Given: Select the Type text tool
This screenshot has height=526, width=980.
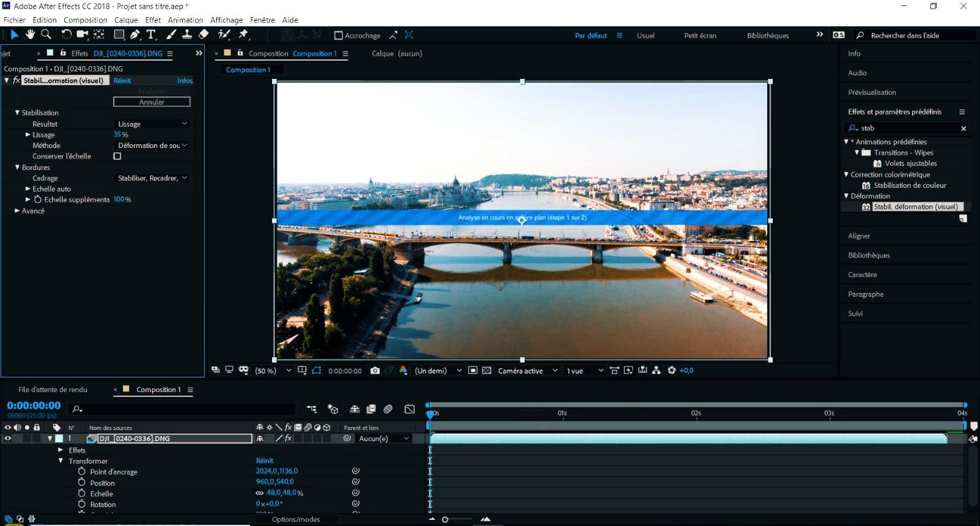Looking at the screenshot, I should pyautogui.click(x=151, y=35).
